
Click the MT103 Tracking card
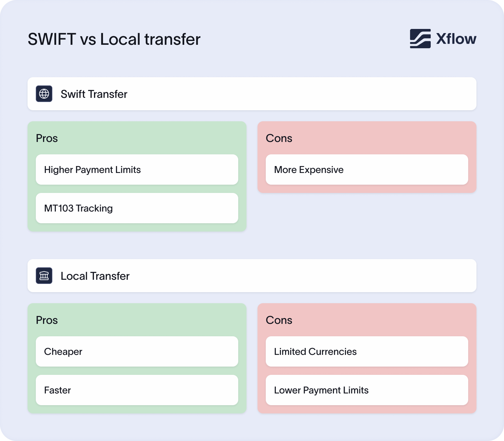pos(137,208)
